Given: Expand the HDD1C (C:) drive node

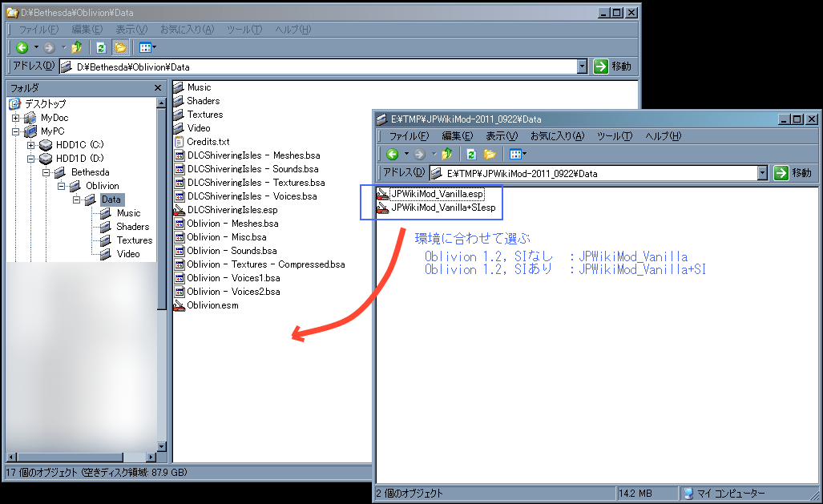Looking at the screenshot, I should (31, 145).
